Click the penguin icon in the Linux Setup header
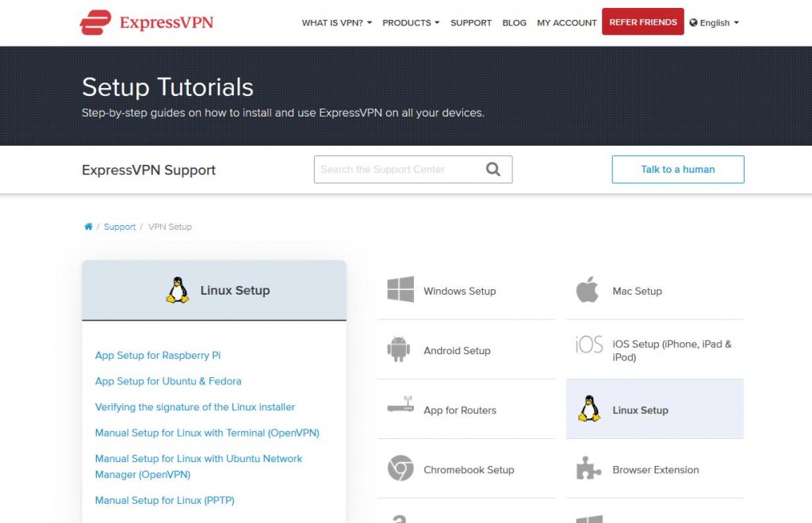 pyautogui.click(x=178, y=290)
